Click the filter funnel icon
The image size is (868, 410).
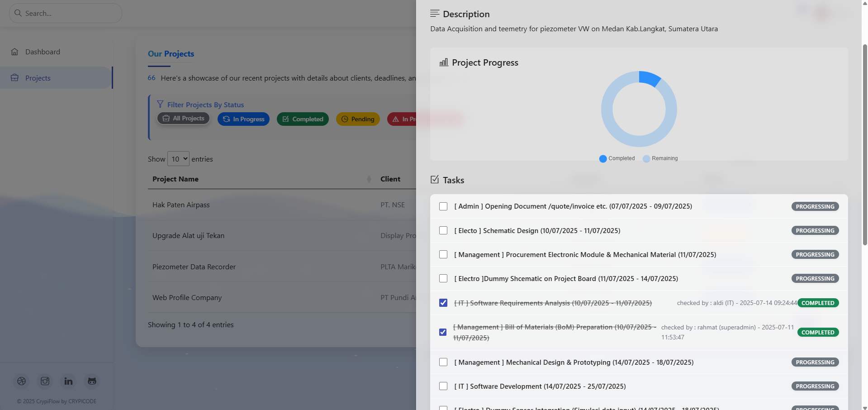tap(160, 105)
